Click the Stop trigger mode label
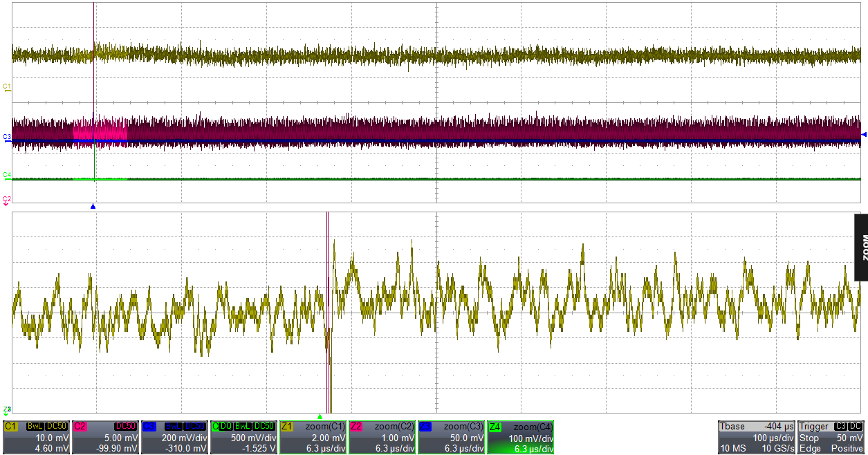This screenshot has width=868, height=455. point(809,438)
